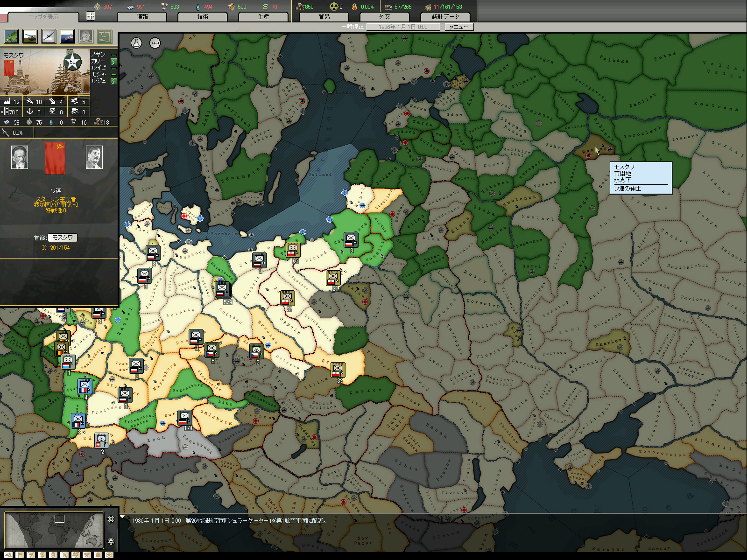The image size is (747, 560).
Task: Zoom in with the minimap plus button
Action: click(111, 519)
